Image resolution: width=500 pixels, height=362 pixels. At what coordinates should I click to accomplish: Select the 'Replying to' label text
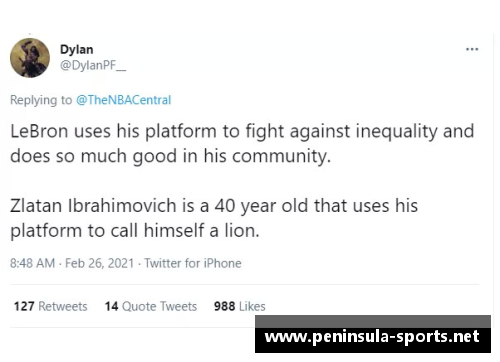pyautogui.click(x=41, y=100)
